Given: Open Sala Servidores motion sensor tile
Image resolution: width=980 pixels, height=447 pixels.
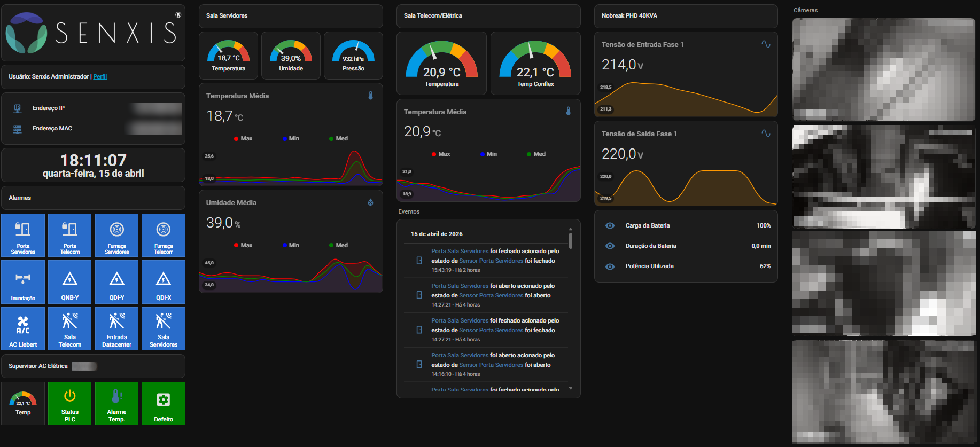Looking at the screenshot, I should tap(164, 328).
